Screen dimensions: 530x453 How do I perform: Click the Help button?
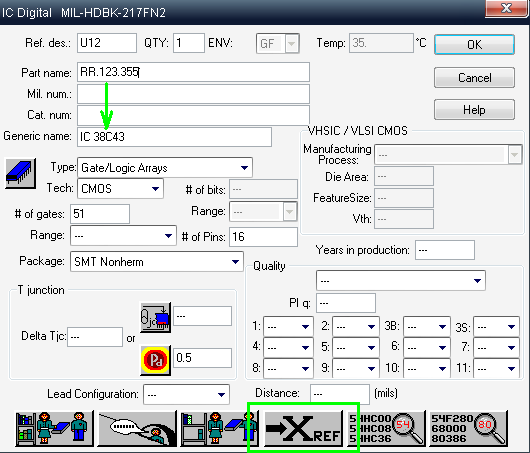(475, 110)
